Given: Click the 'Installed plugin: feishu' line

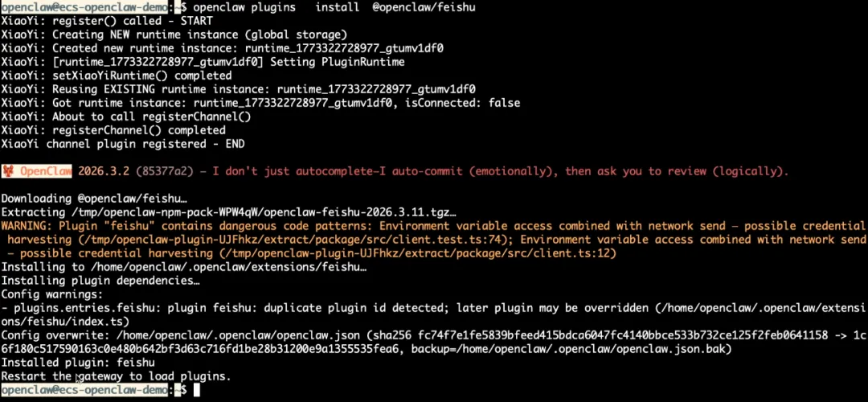Looking at the screenshot, I should tap(78, 363).
